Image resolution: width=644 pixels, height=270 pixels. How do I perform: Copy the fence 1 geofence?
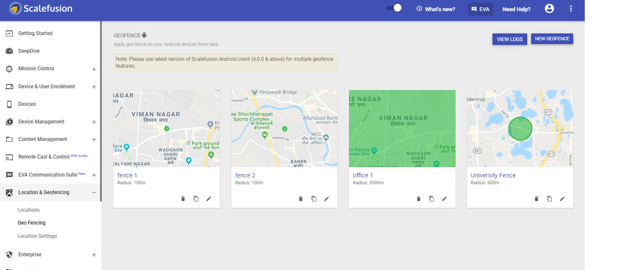click(196, 199)
